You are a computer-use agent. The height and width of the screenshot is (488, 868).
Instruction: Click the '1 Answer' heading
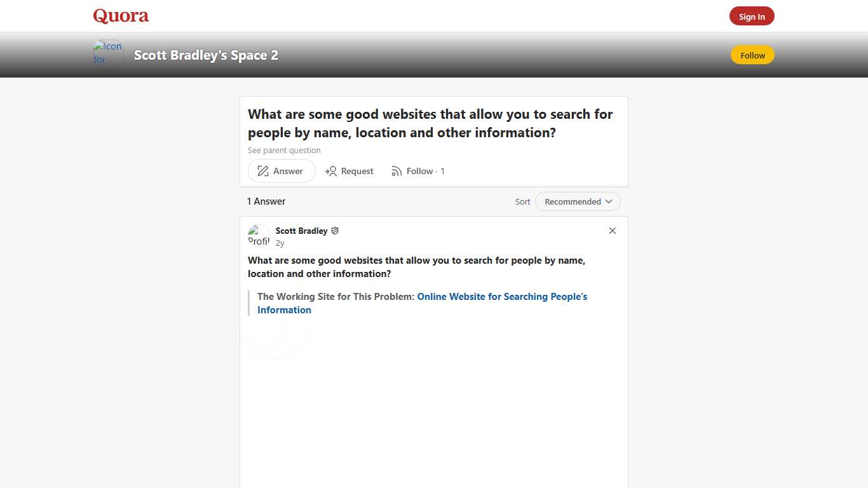pyautogui.click(x=266, y=201)
